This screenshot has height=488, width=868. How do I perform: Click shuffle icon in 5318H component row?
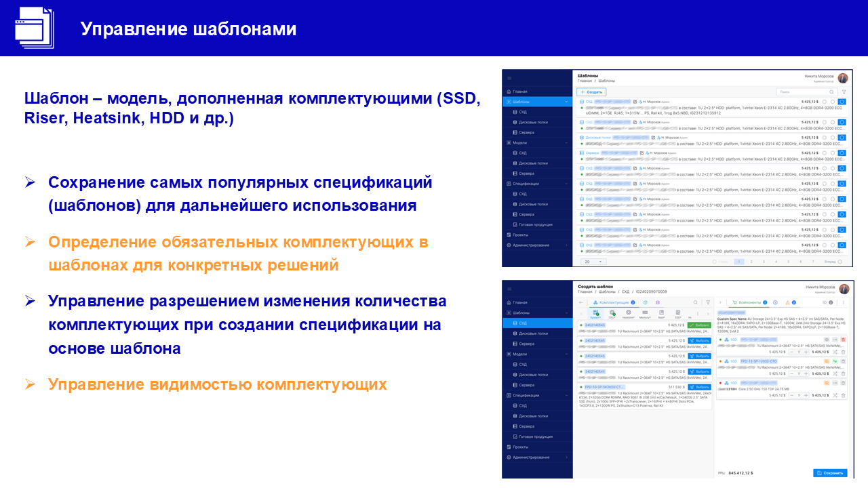(835, 395)
